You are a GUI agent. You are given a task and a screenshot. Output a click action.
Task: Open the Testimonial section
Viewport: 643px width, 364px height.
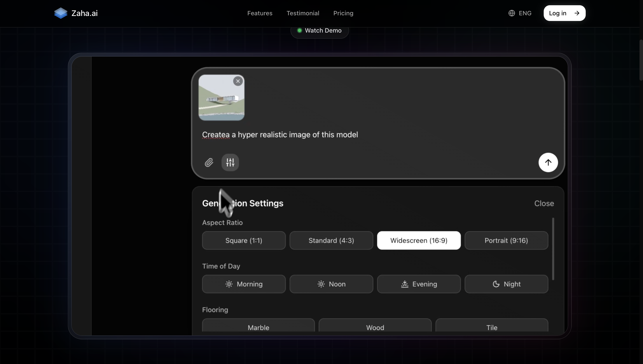pyautogui.click(x=303, y=13)
